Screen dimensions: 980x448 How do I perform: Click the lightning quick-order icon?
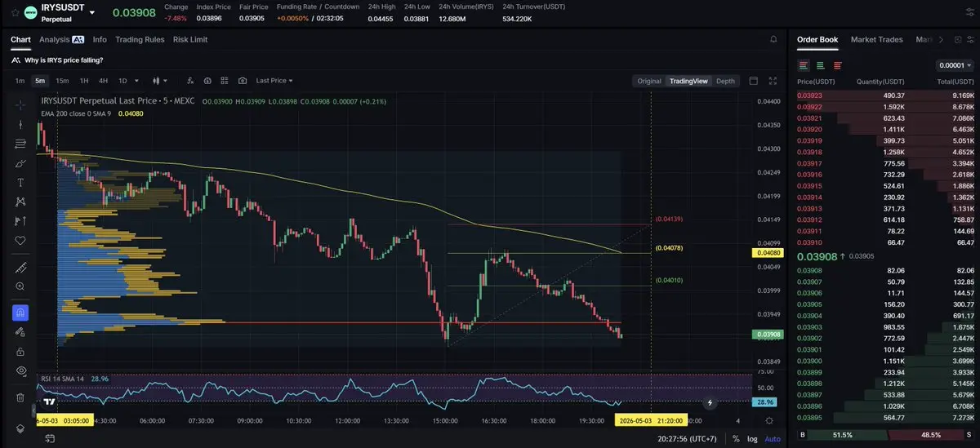pyautogui.click(x=710, y=402)
